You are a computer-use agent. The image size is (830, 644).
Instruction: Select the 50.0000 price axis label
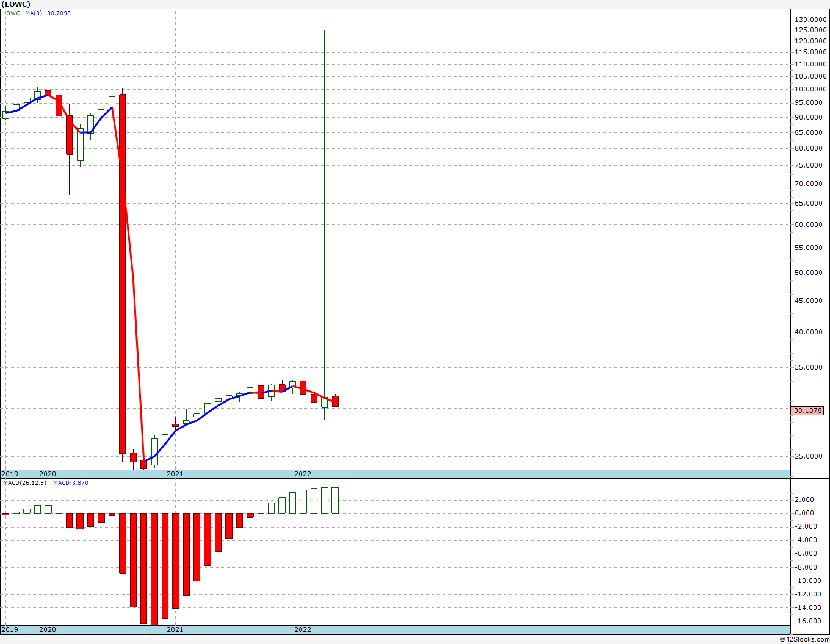click(x=809, y=273)
